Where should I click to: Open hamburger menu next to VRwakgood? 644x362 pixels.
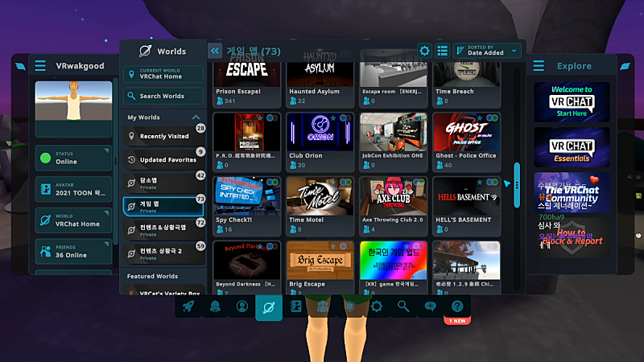pyautogui.click(x=40, y=66)
